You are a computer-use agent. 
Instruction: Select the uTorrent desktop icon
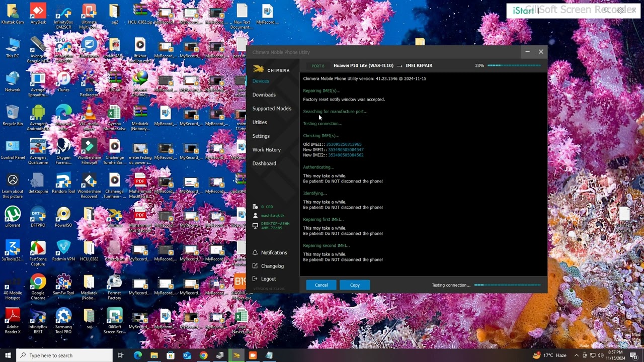[x=13, y=217]
